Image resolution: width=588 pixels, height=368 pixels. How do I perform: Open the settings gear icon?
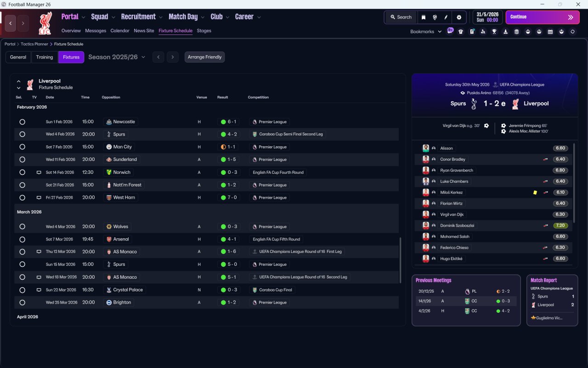(x=459, y=17)
